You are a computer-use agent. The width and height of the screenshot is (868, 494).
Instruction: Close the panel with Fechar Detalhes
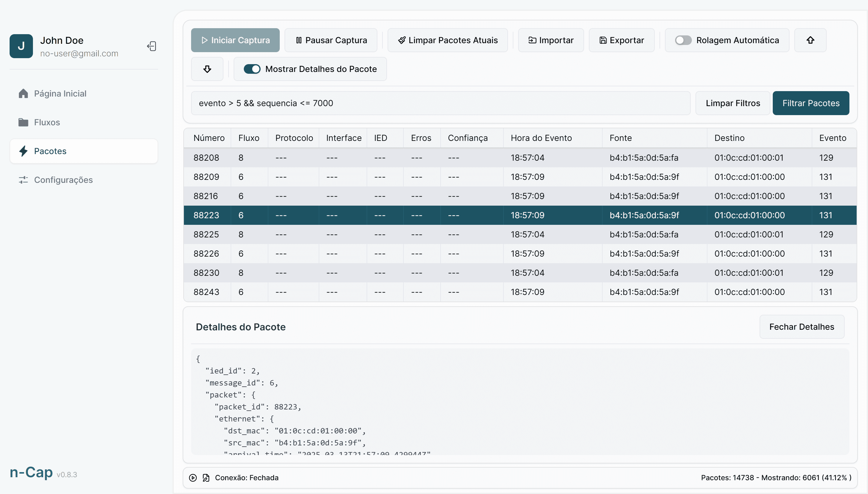click(802, 327)
